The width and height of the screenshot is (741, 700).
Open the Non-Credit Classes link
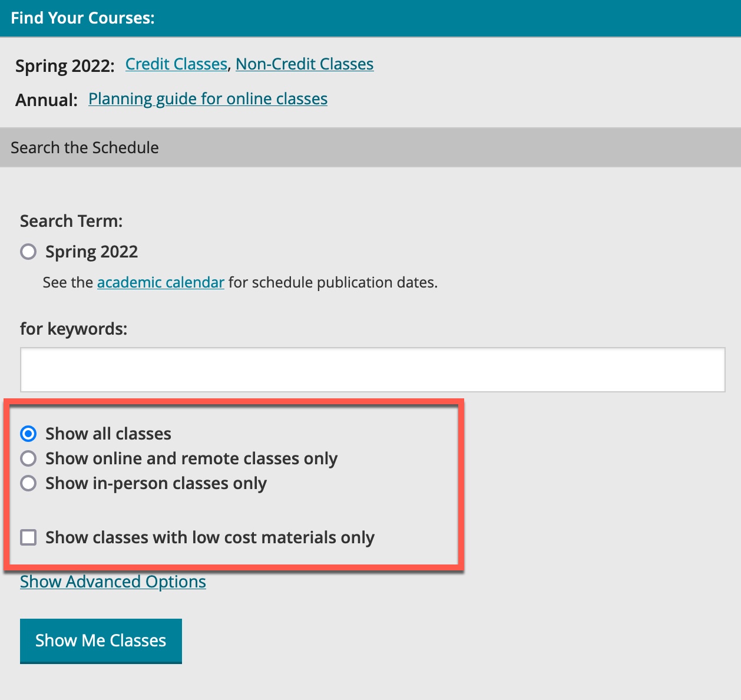304,64
